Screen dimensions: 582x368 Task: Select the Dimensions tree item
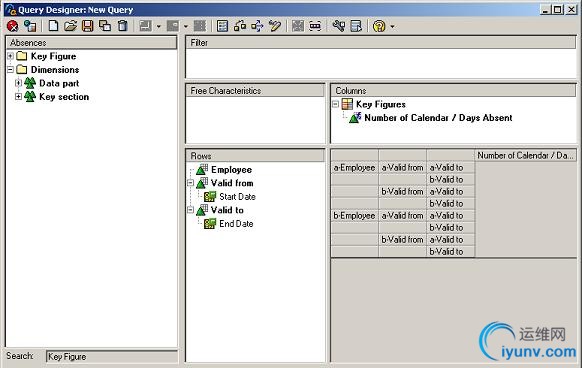[x=55, y=69]
